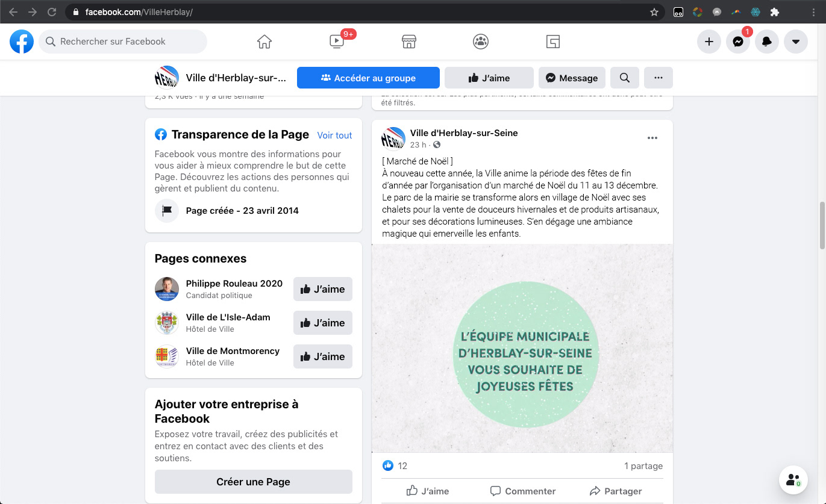Image resolution: width=826 pixels, height=504 pixels.
Task: Expand the account dropdown arrow
Action: (796, 42)
